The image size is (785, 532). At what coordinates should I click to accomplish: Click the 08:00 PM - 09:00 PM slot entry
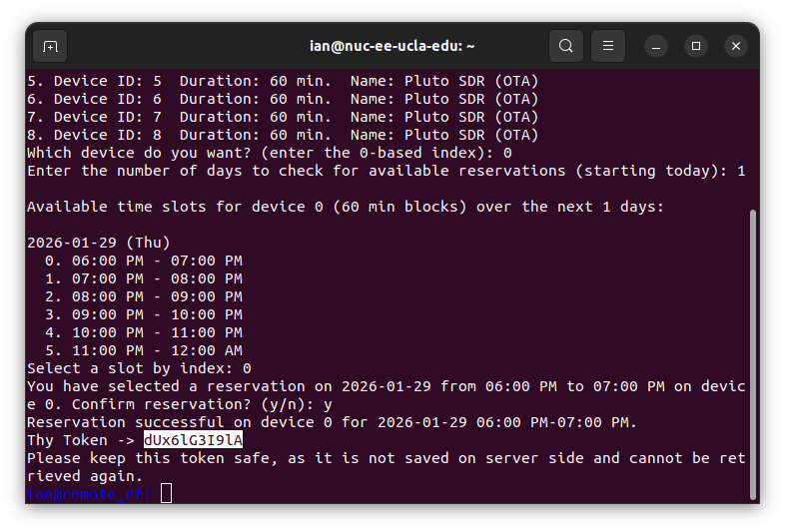143,296
